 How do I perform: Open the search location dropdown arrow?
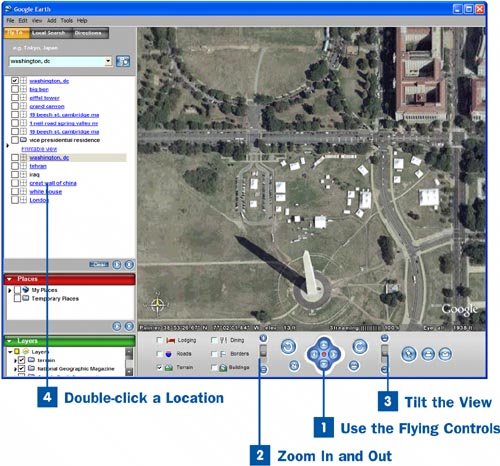click(108, 61)
